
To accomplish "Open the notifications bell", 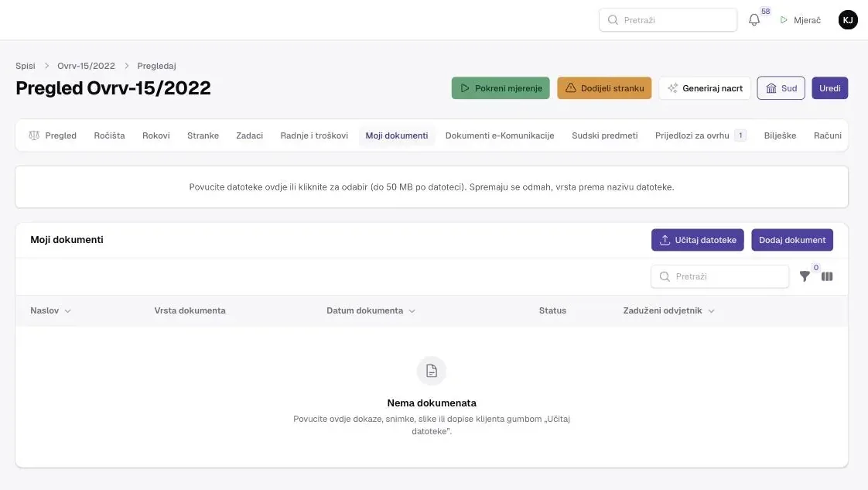I will pyautogui.click(x=754, y=20).
